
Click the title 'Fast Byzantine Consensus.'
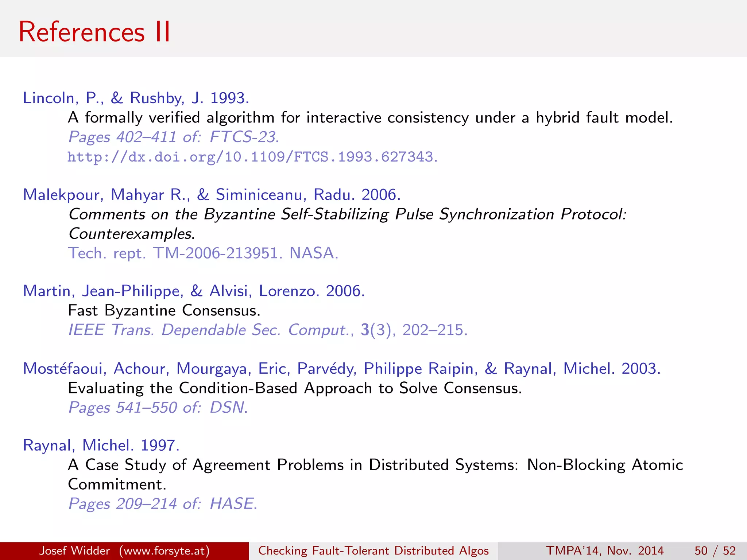[164, 310]
